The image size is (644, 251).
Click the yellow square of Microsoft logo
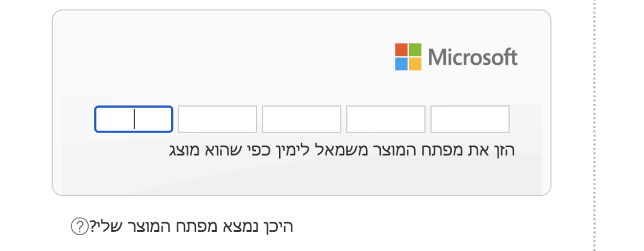pyautogui.click(x=415, y=63)
